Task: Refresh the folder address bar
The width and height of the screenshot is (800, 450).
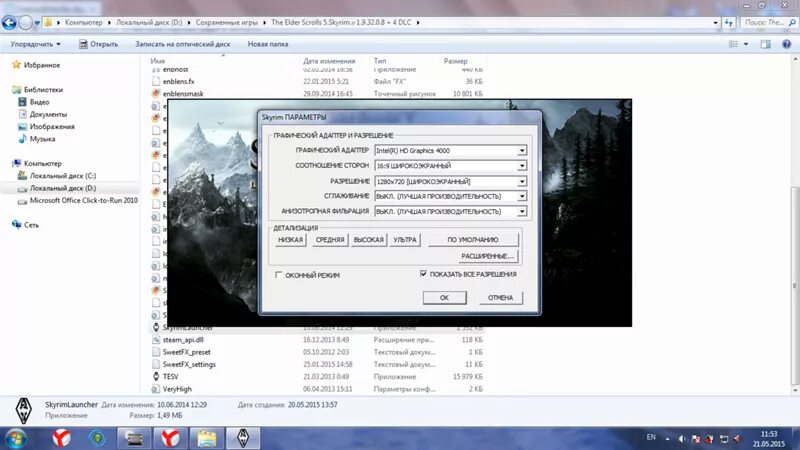Action: 729,22
